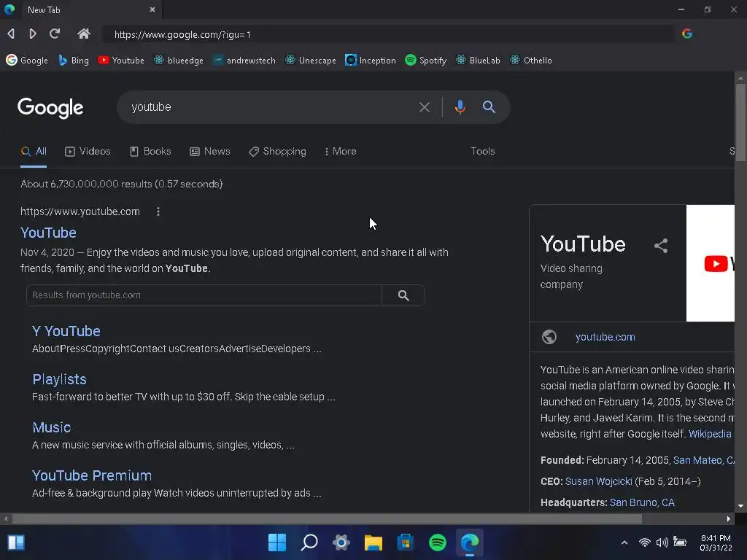747x560 pixels.
Task: Open the YouTube logo thumbnail image
Action: [x=711, y=263]
